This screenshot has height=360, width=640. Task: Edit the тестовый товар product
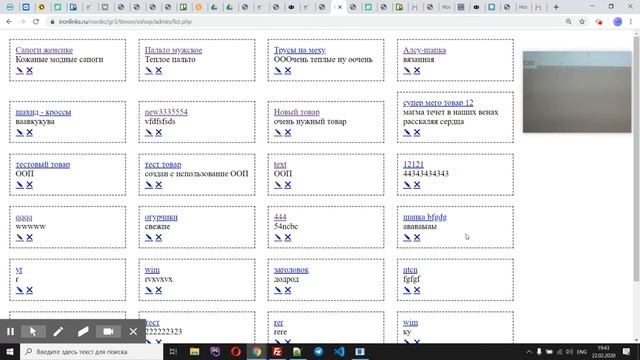tap(20, 185)
